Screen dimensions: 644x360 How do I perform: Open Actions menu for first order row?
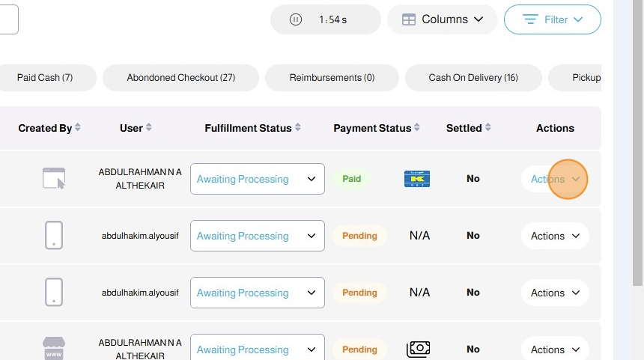(x=555, y=179)
